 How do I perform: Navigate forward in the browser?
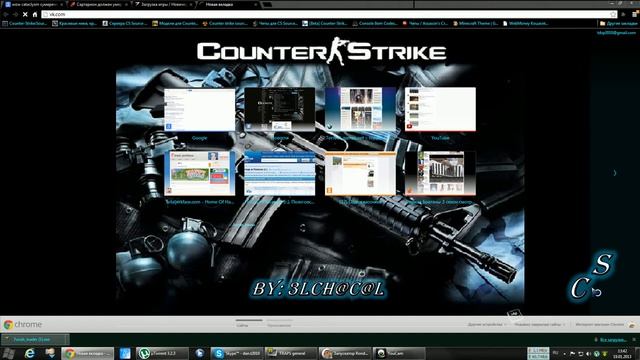[15, 14]
